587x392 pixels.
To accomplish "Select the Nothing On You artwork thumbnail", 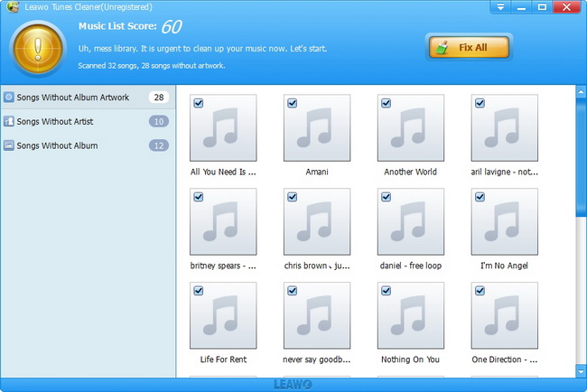I will pos(411,315).
